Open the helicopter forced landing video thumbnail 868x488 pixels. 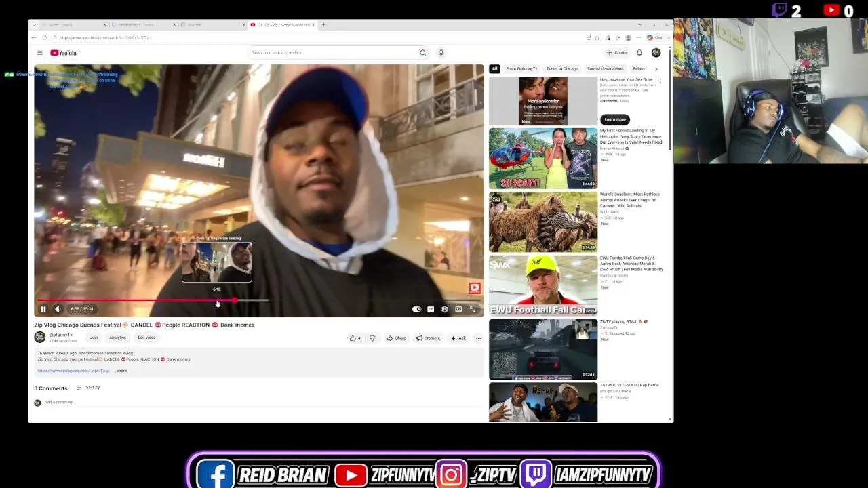pos(543,159)
